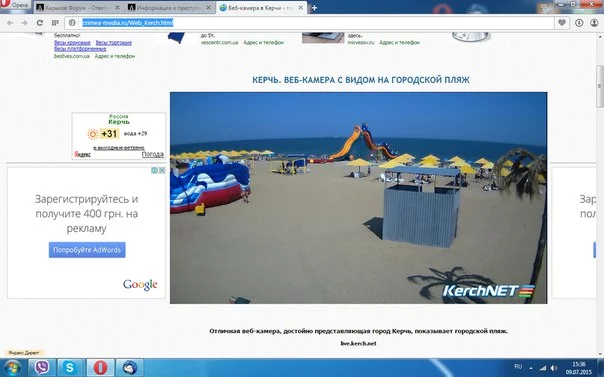Open the downloads icon in toolbar

579,23
